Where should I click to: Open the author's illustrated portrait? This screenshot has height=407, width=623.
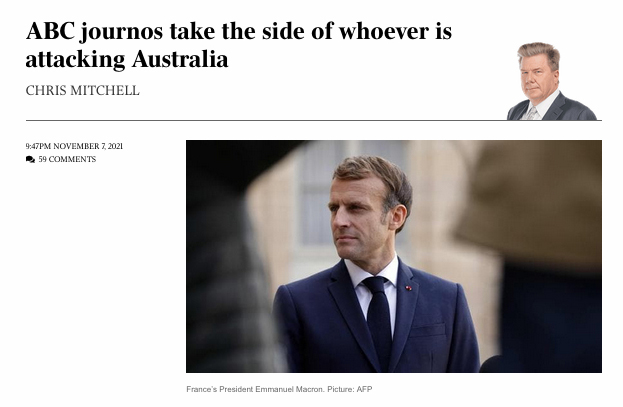tap(552, 81)
